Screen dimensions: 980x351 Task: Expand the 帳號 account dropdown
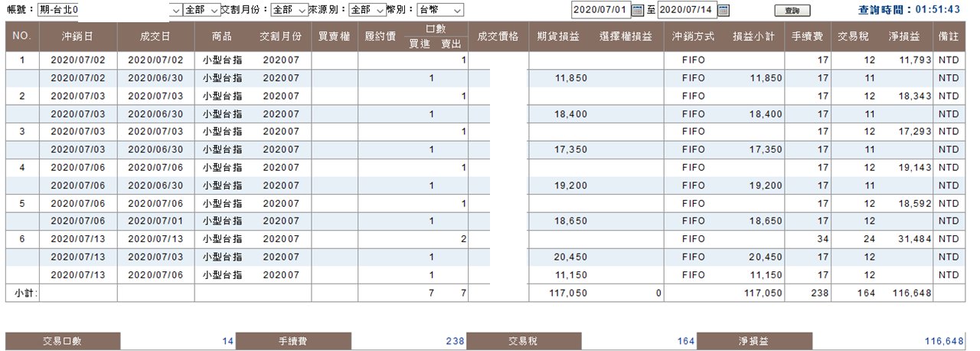(x=109, y=10)
